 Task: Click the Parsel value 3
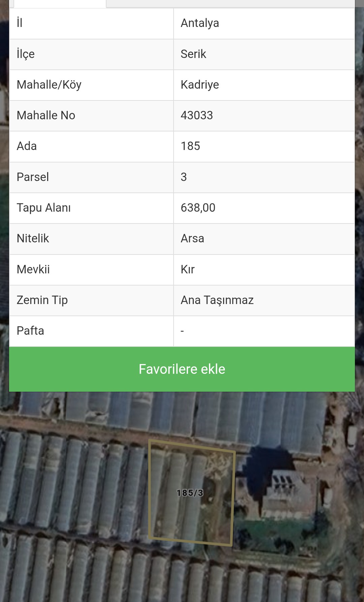pyautogui.click(x=184, y=177)
